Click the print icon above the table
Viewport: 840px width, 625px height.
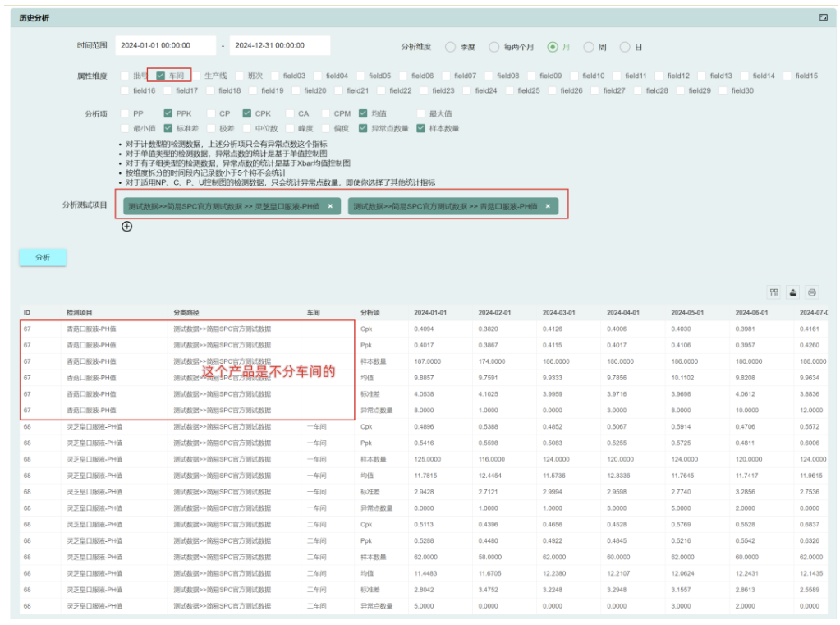point(813,292)
